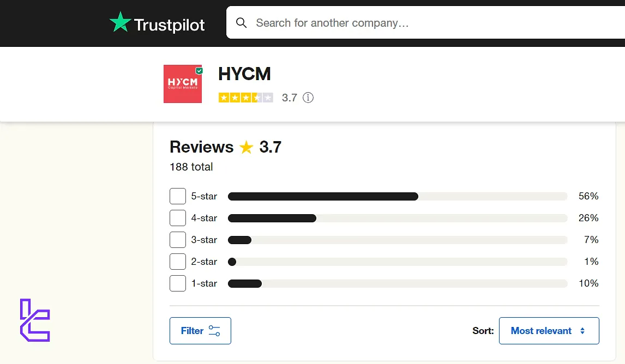Check the 4-star filter checkbox

[x=178, y=218]
